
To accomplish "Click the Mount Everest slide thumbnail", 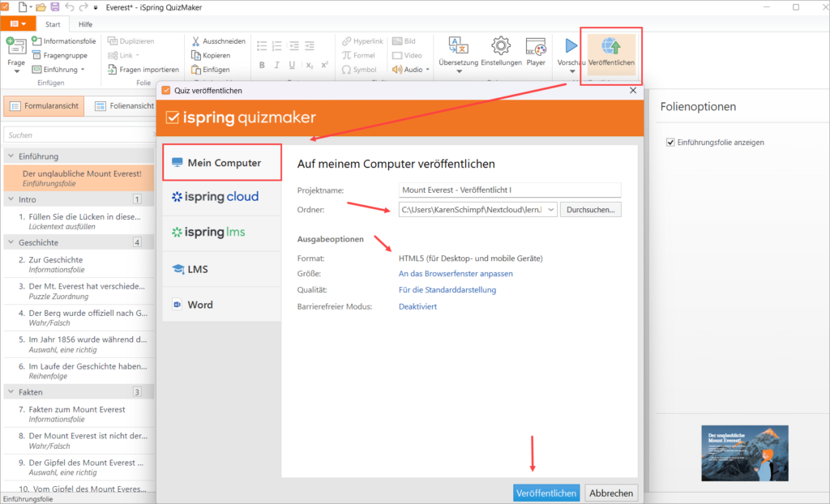I will (744, 453).
